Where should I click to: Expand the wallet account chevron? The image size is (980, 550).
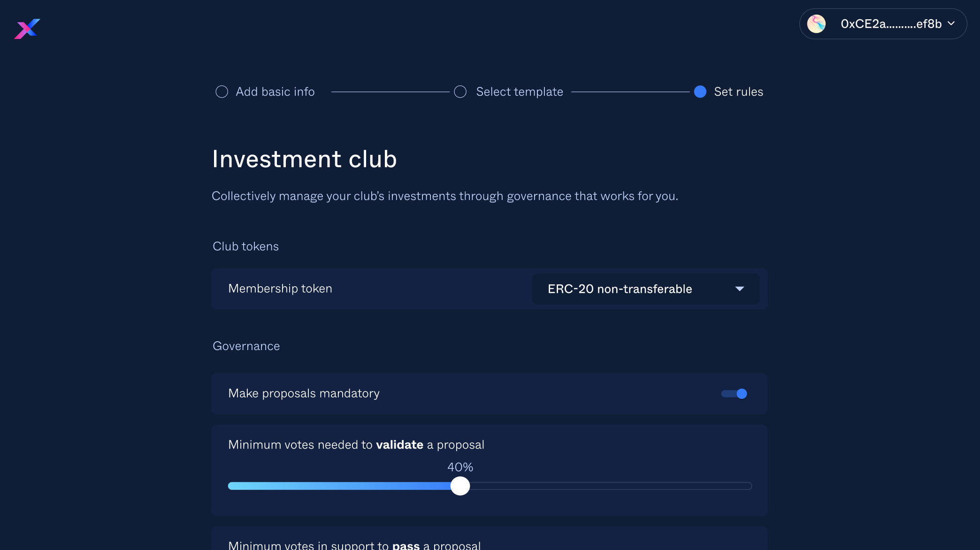[x=951, y=23]
